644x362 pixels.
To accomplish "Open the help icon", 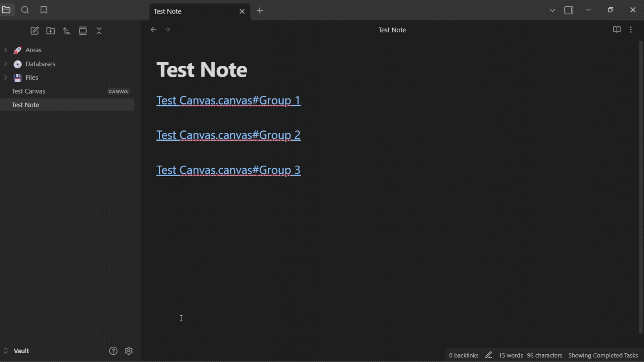I will point(113,351).
